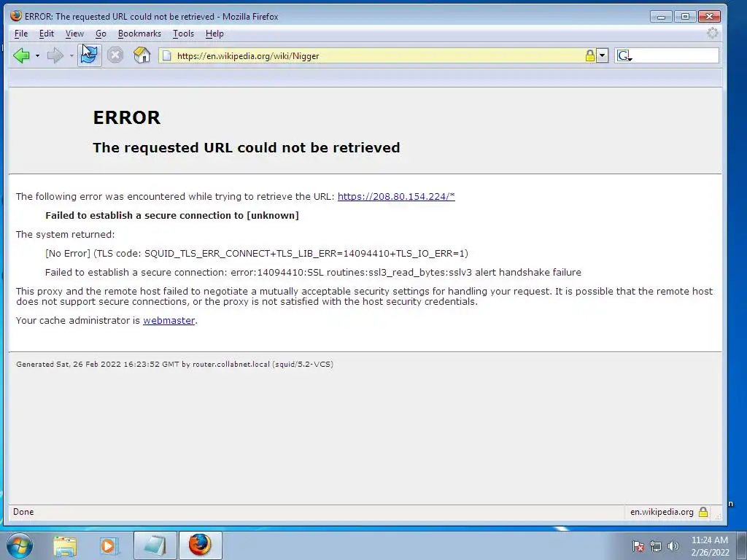Click the Done status text
The width and height of the screenshot is (747, 560).
click(23, 512)
